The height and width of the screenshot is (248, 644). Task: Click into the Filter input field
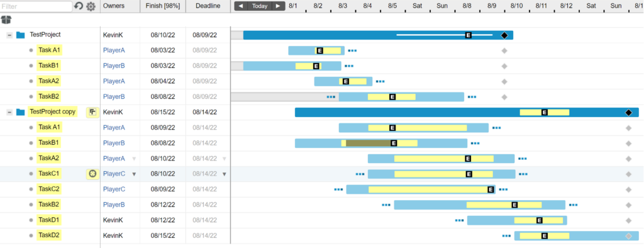pyautogui.click(x=36, y=6)
